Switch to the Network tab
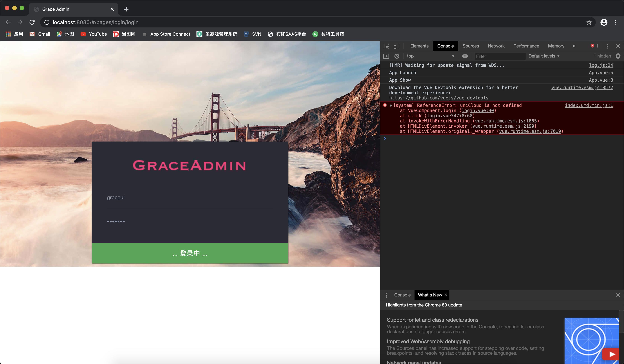 (x=496, y=46)
